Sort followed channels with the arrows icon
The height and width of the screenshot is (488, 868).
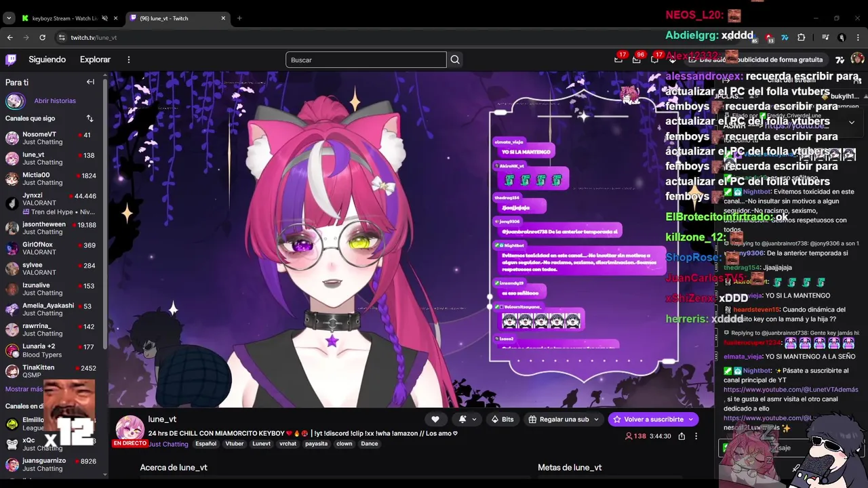coord(90,119)
